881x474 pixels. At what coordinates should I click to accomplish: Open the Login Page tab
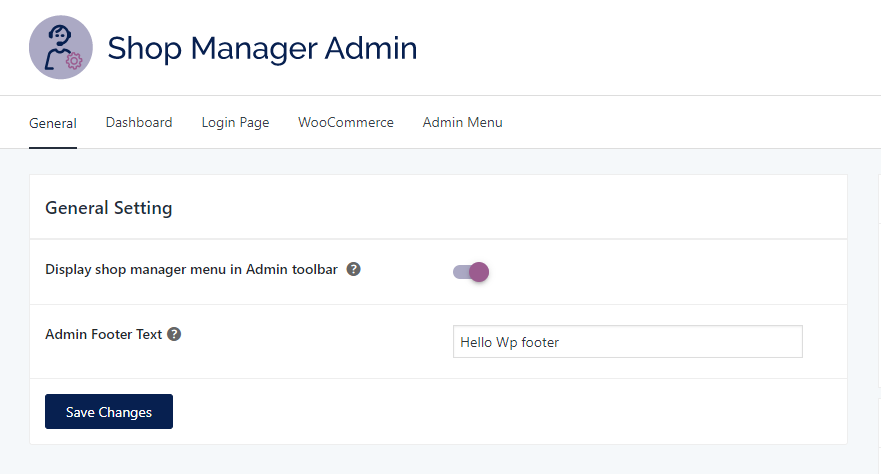235,122
